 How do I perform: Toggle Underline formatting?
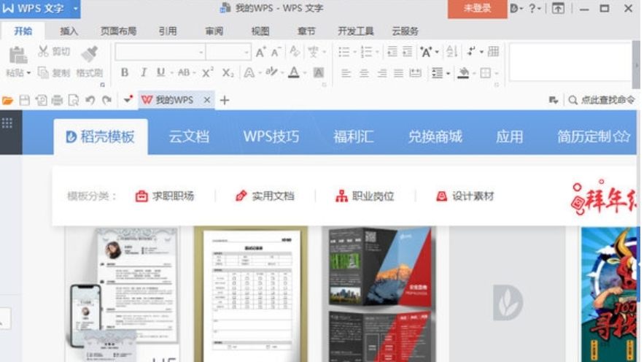pos(160,73)
